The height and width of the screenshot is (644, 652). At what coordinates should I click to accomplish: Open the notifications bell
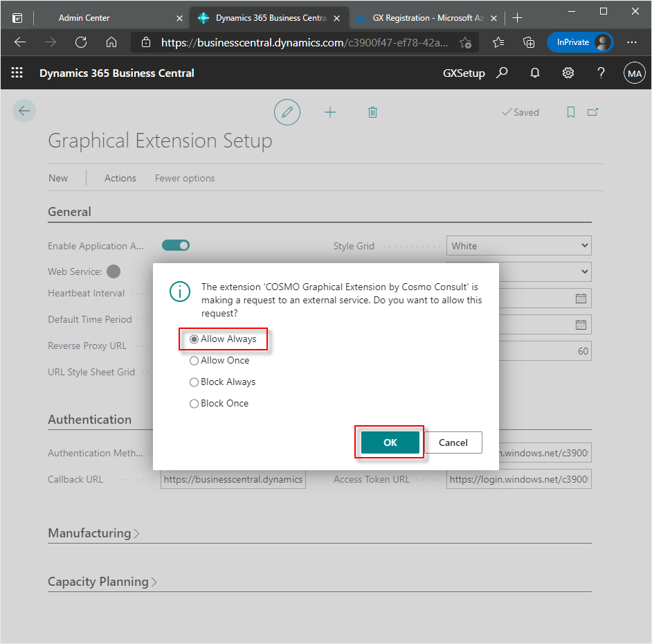(x=535, y=73)
